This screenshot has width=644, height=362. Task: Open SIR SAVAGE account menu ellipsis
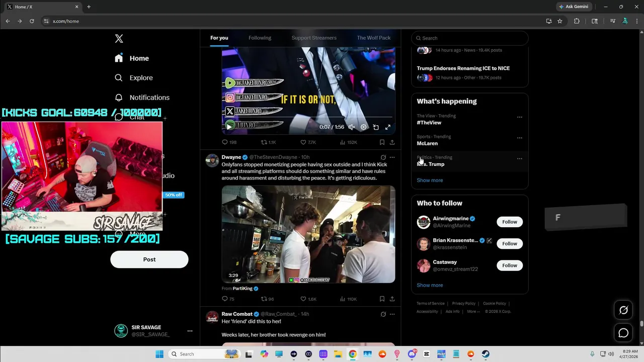[x=190, y=331]
